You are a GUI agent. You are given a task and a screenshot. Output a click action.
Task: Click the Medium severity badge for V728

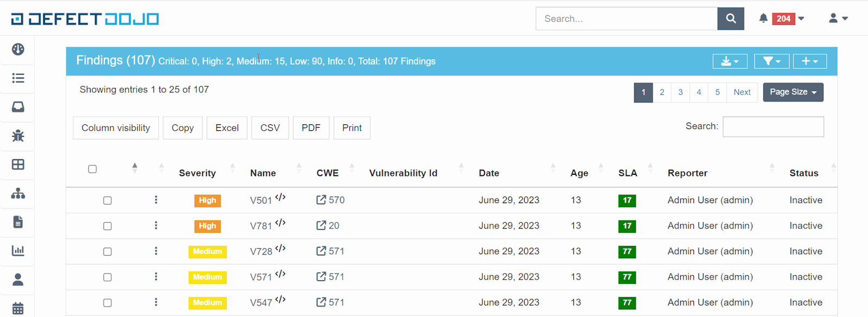(207, 251)
